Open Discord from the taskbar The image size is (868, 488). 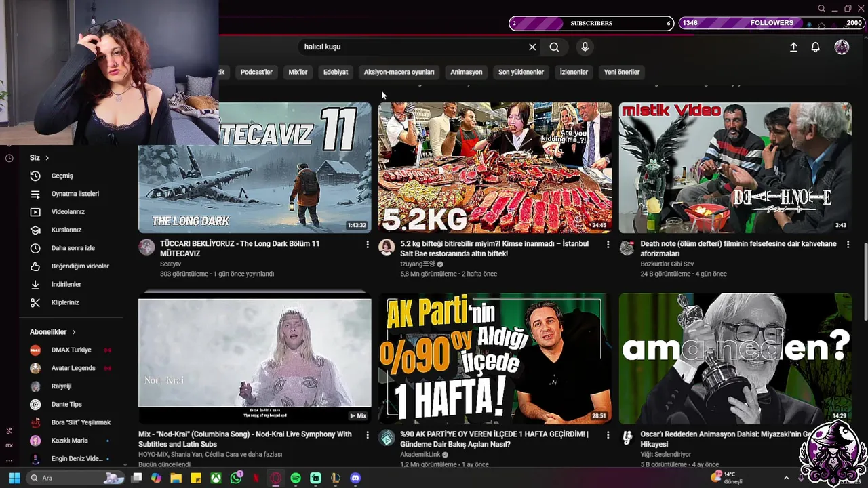click(x=355, y=478)
